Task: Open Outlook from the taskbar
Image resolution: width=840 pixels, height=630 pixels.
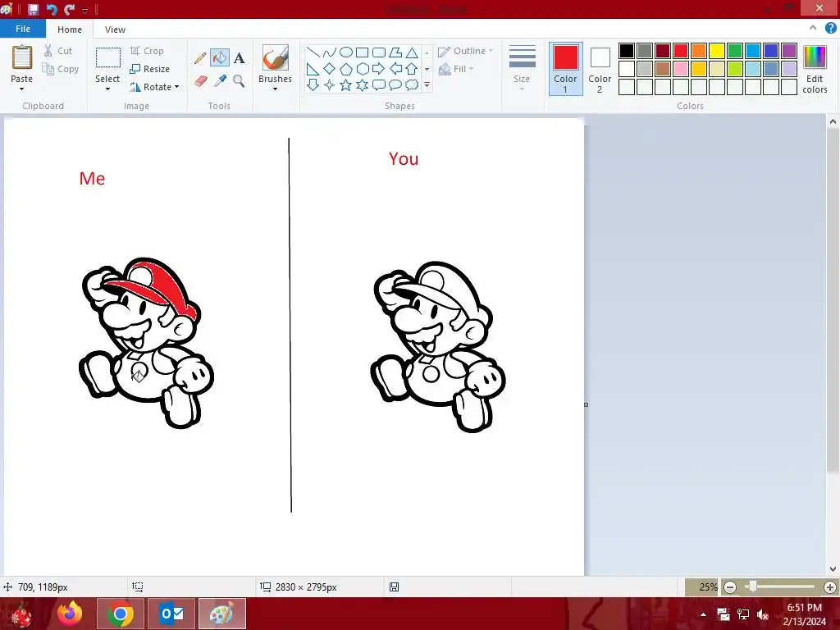Action: click(171, 614)
